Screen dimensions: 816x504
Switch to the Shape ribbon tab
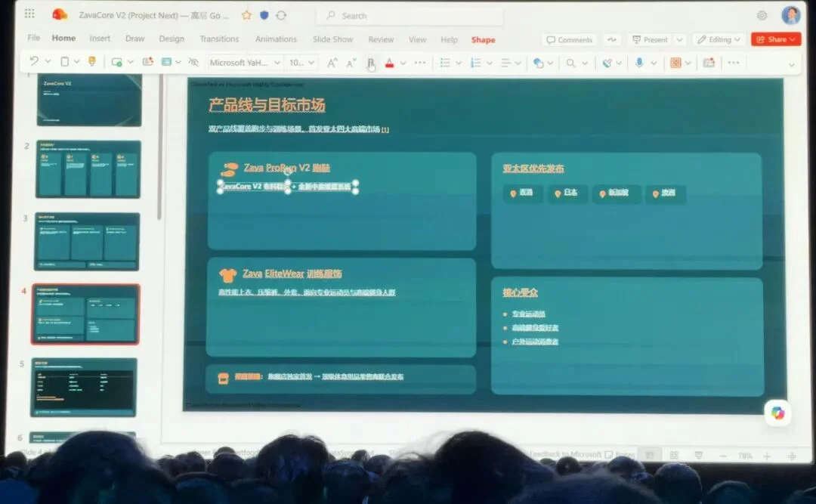pos(483,39)
